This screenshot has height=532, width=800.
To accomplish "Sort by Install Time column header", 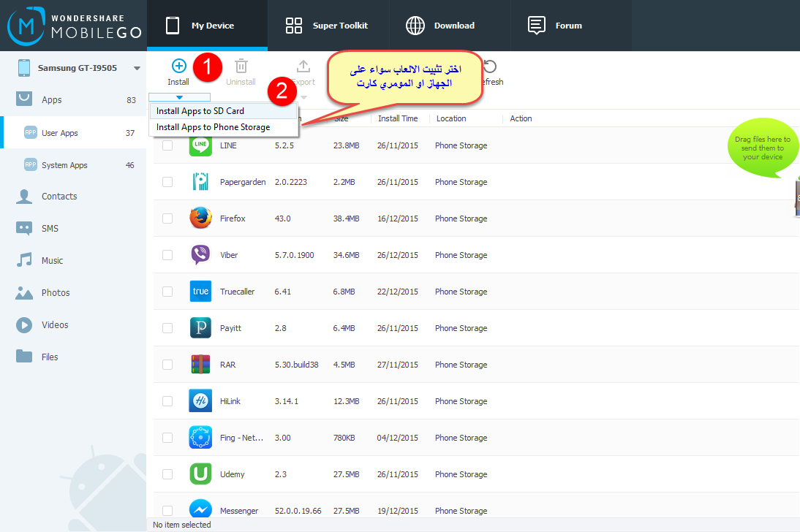I will click(398, 118).
